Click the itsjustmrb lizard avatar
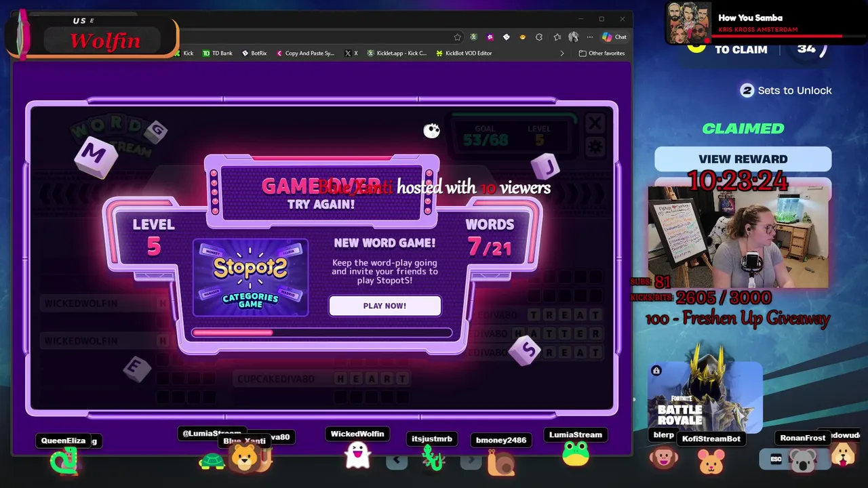The width and height of the screenshot is (868, 488). tap(433, 459)
